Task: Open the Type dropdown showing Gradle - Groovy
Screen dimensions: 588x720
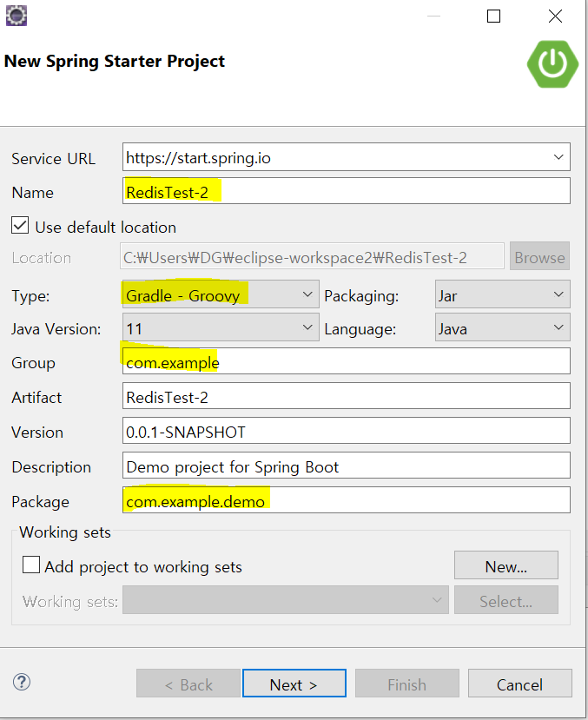Action: point(221,294)
